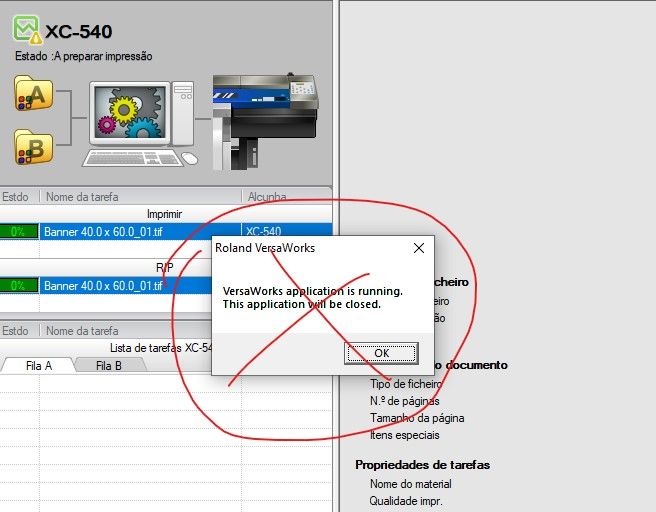Image resolution: width=656 pixels, height=512 pixels.
Task: Click the Estdo column header in upper list
Action: 15,197
